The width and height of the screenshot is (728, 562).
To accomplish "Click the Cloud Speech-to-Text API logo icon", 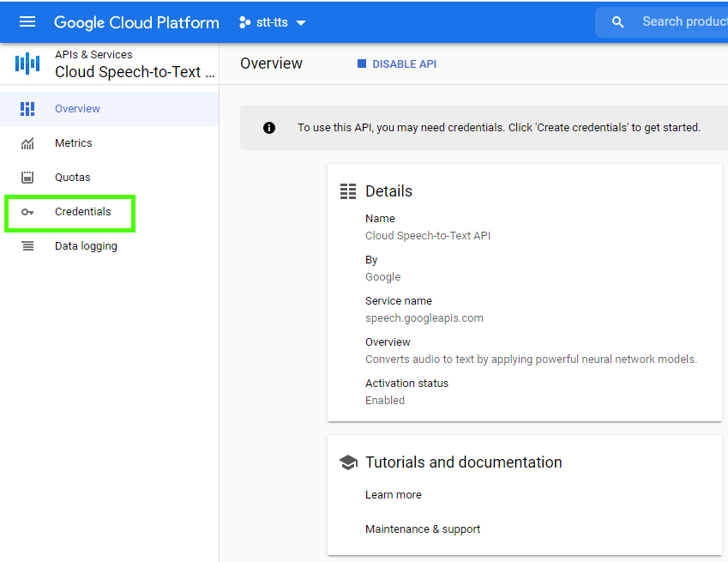I will tap(27, 63).
